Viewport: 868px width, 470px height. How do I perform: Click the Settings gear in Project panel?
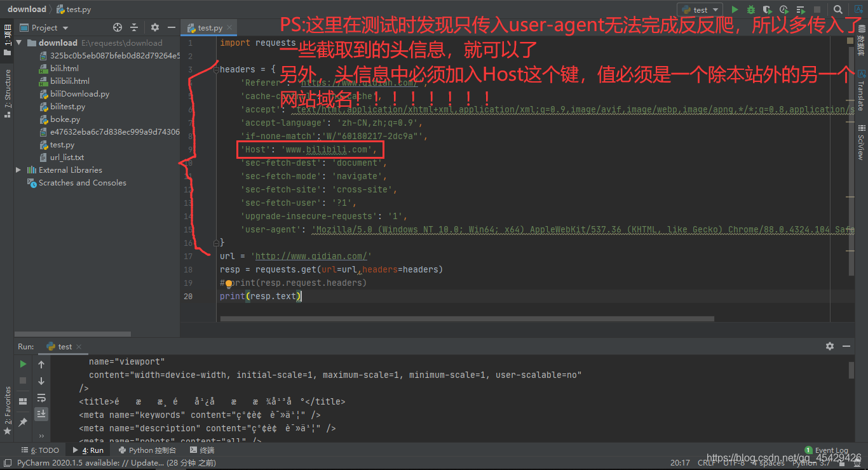pyautogui.click(x=154, y=28)
